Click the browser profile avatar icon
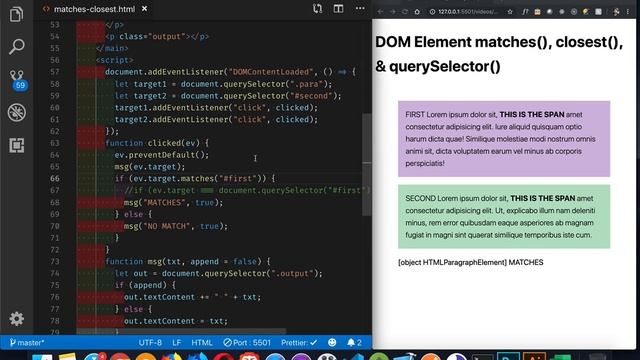The image size is (640, 360). click(616, 12)
